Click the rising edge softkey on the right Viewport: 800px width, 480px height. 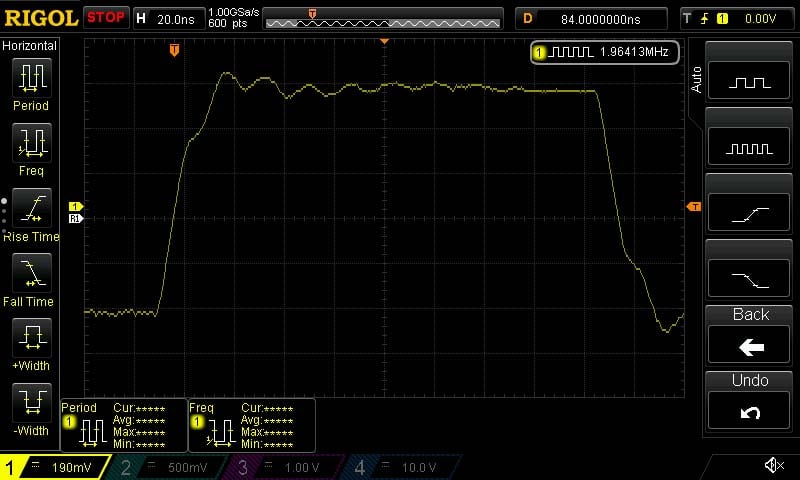point(748,213)
